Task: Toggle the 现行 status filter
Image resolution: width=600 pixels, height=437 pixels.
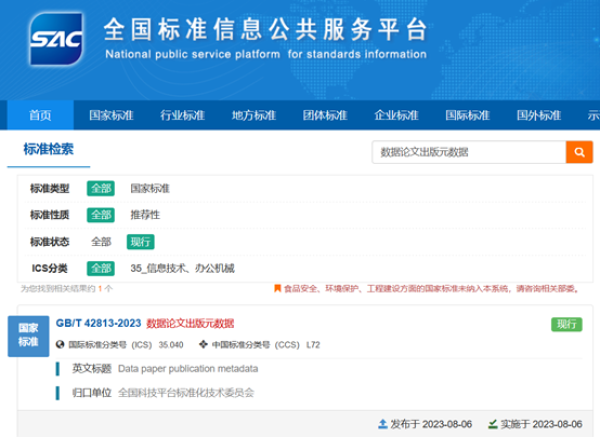Action: 140,241
